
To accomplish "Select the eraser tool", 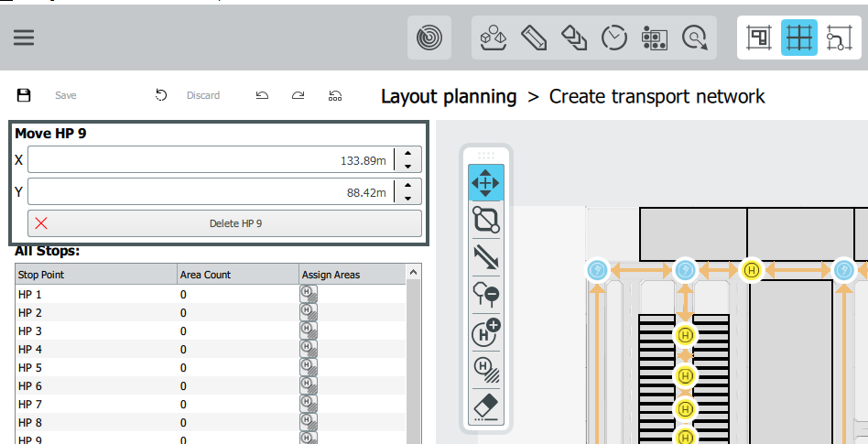I will pyautogui.click(x=486, y=408).
